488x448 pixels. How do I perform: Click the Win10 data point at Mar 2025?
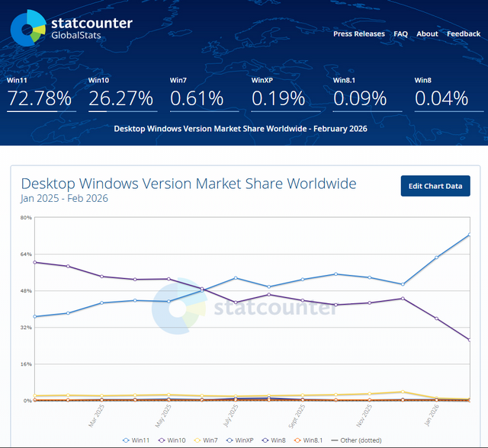pos(101,277)
